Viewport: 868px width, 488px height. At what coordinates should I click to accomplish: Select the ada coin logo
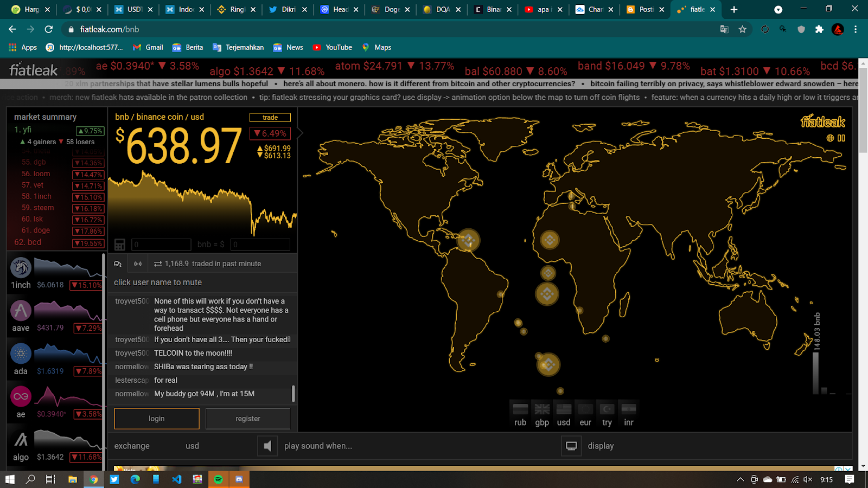[21, 354]
